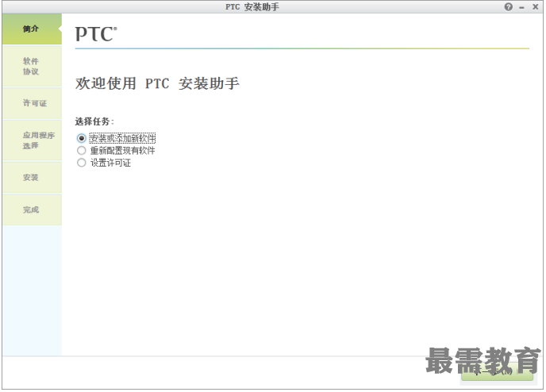This screenshot has width=546, height=392.
Task: Select the 安装或添加新软件 radio option
Action: pyautogui.click(x=81, y=139)
